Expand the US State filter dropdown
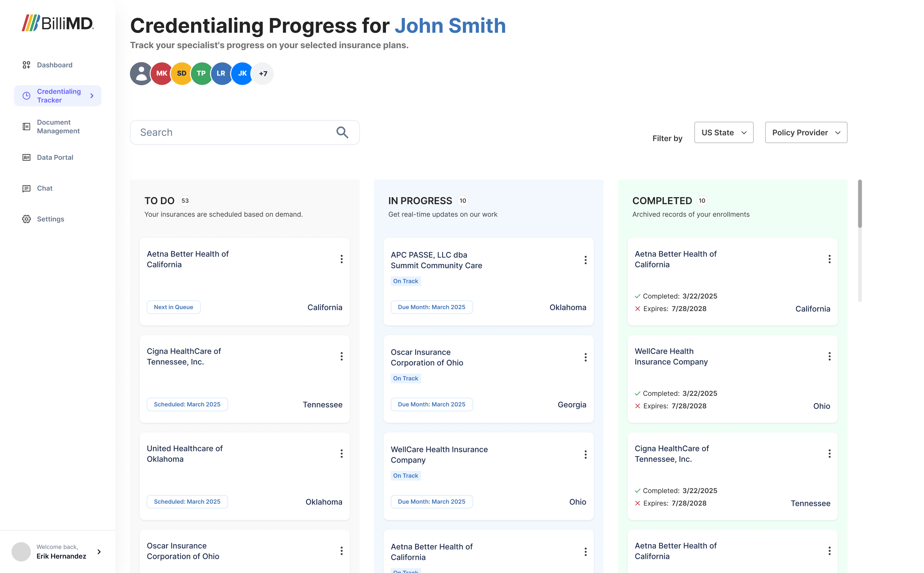Image resolution: width=924 pixels, height=573 pixels. pyautogui.click(x=723, y=133)
